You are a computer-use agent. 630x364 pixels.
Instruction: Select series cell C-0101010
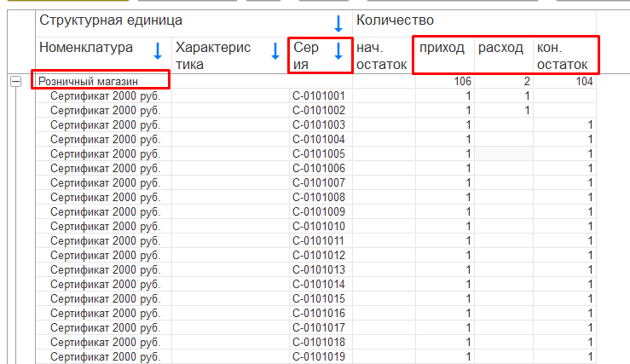point(321,226)
